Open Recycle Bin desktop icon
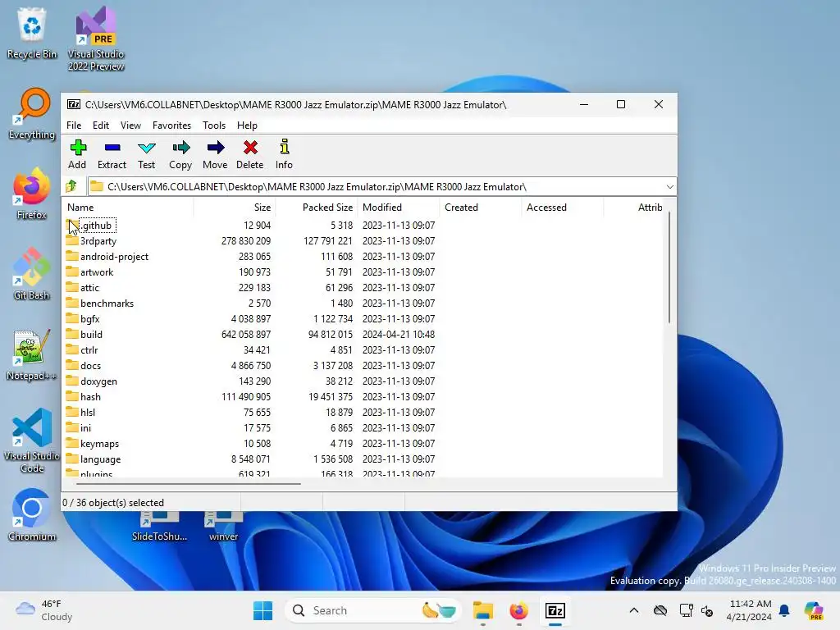Image resolution: width=840 pixels, height=630 pixels. (x=32, y=33)
